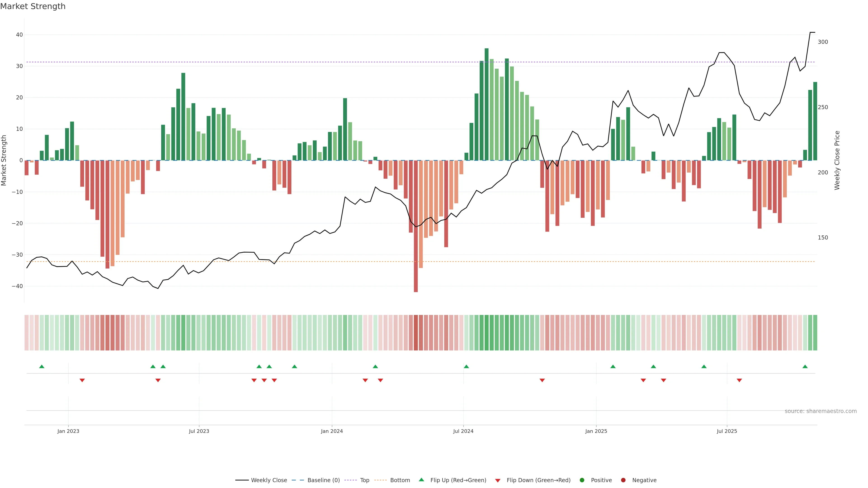Screen dimensions: 868x488
Task: Click the green Flip Up triangle icon in legend
Action: coord(421,480)
